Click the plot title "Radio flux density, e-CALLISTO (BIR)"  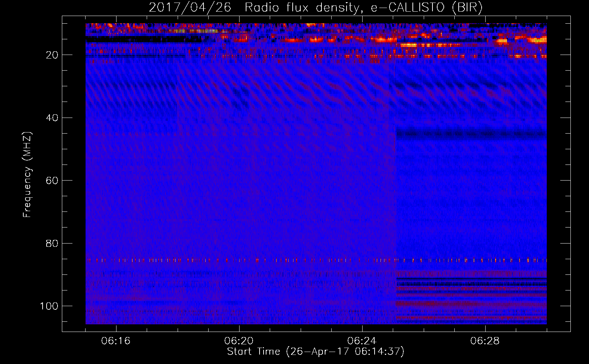pos(364,7)
